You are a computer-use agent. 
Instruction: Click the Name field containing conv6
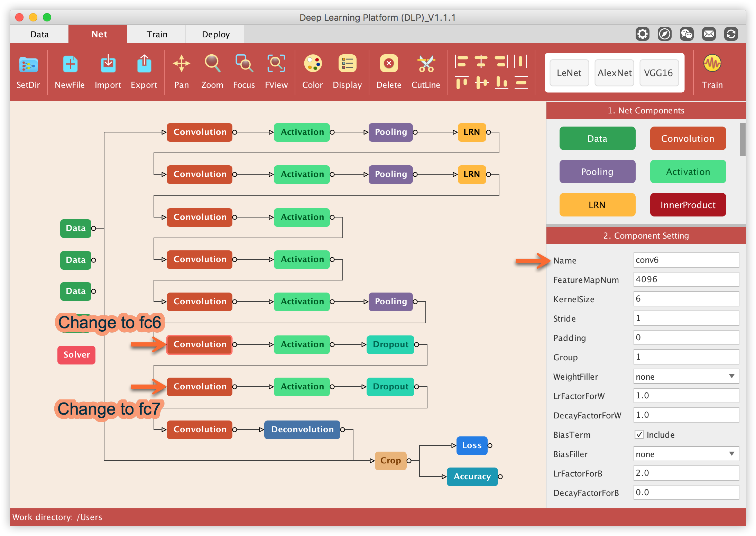tap(686, 260)
